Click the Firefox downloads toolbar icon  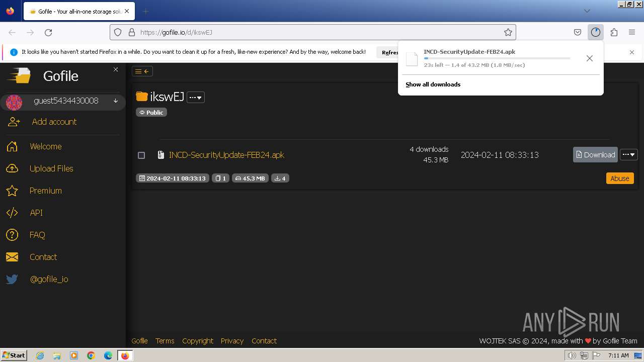596,32
